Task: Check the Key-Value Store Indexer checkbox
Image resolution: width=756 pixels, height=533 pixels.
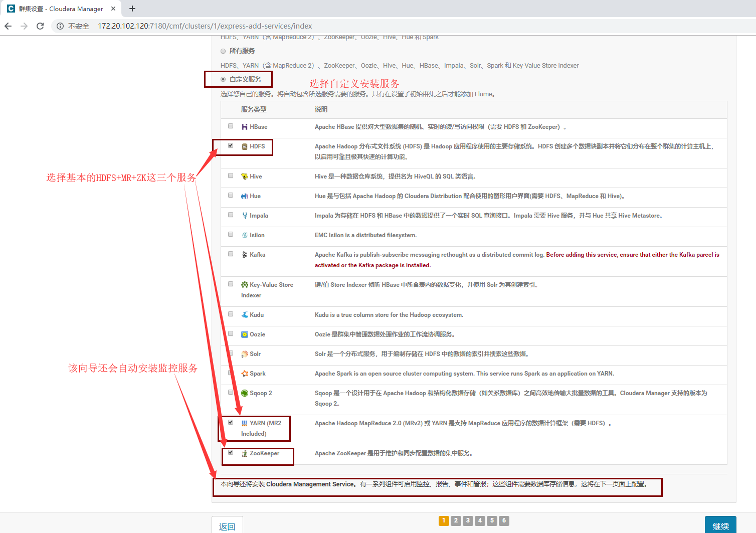Action: coord(231,284)
